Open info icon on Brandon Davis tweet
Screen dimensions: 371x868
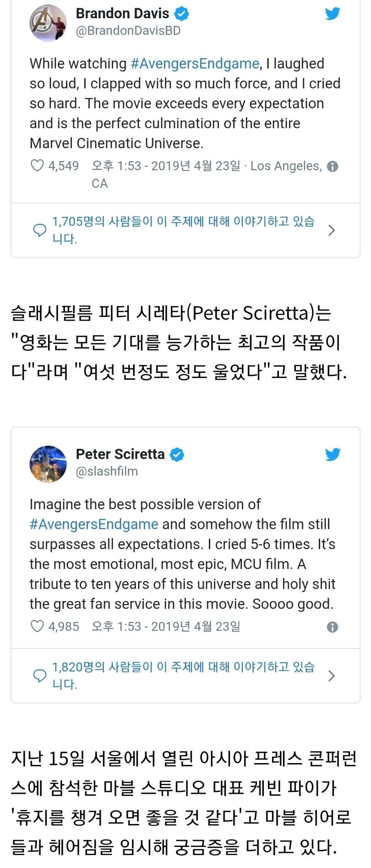[333, 166]
